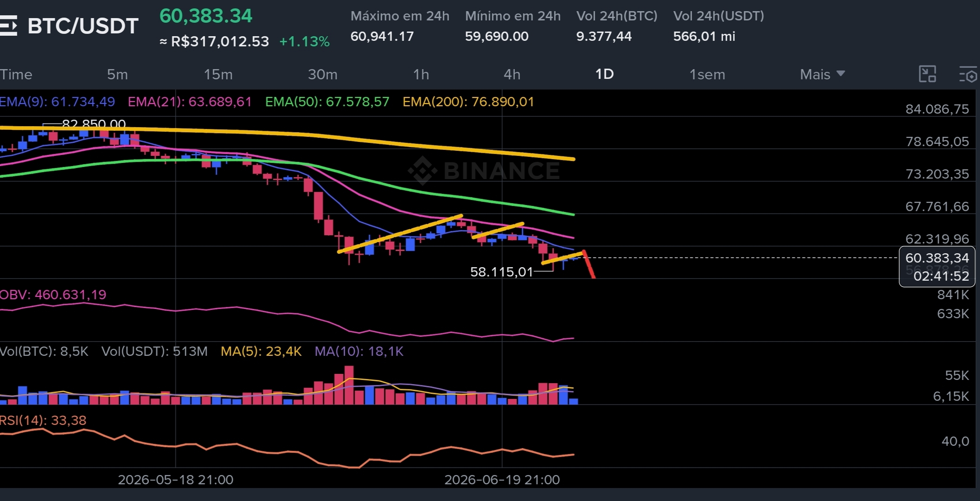Click the 02:41:52 candle countdown timer
980x501 pixels.
(x=941, y=276)
